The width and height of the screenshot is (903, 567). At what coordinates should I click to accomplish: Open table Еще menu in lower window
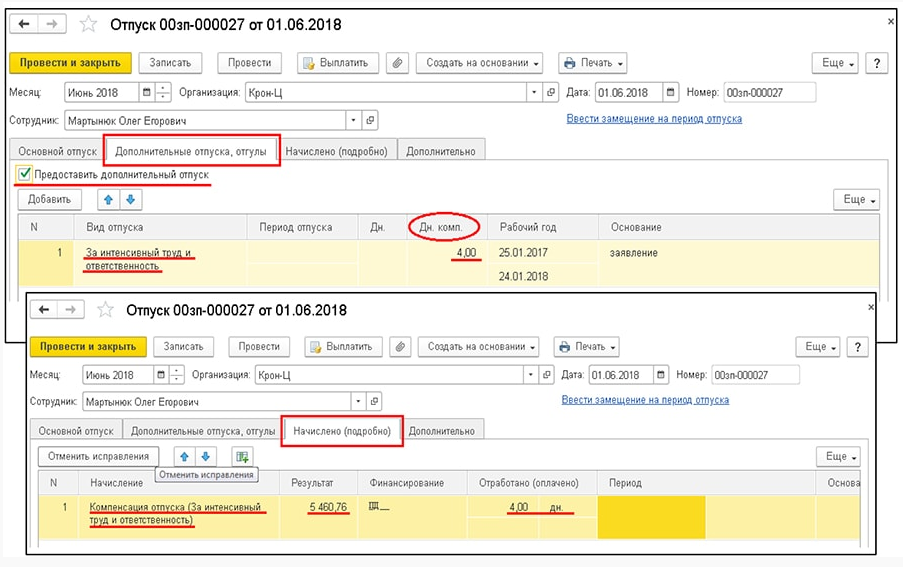coord(838,456)
